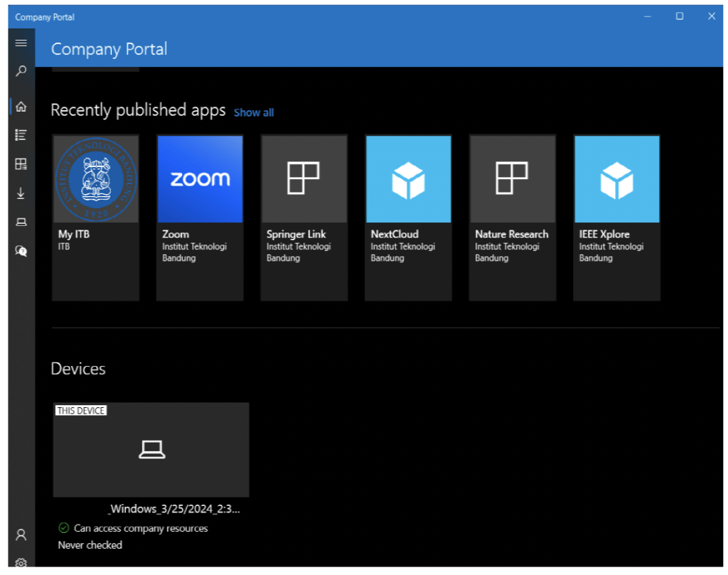Open the hamburger navigation menu

point(21,43)
